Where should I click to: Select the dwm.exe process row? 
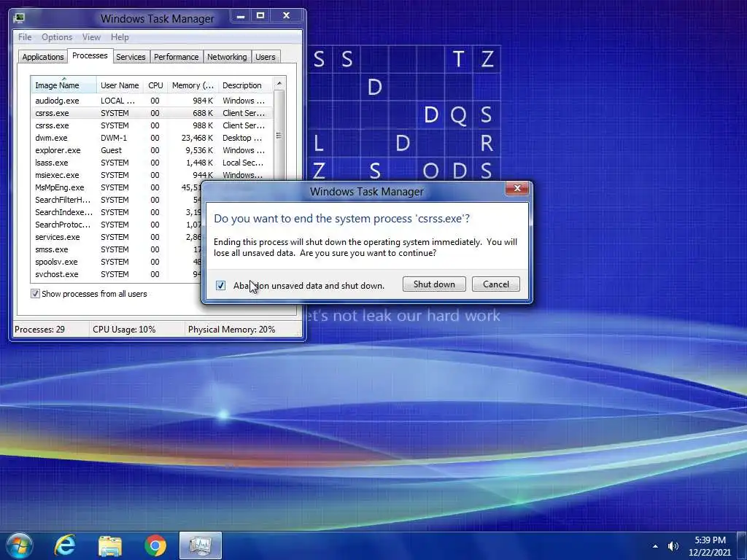click(152, 138)
